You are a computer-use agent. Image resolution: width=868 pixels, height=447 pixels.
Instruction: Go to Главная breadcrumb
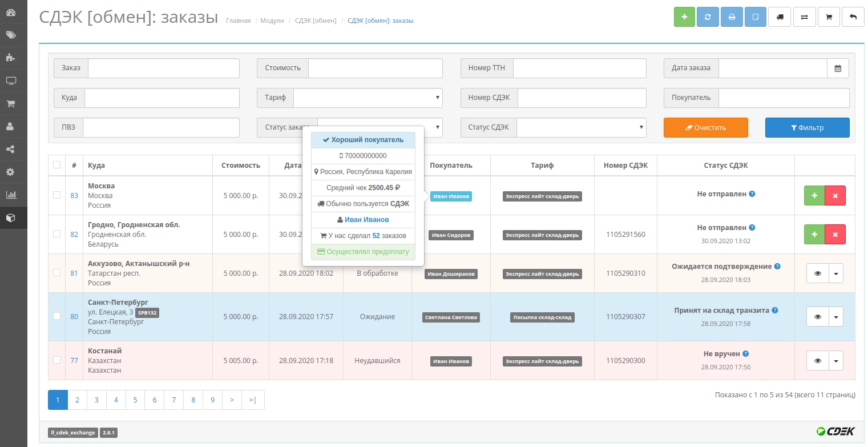click(x=238, y=21)
